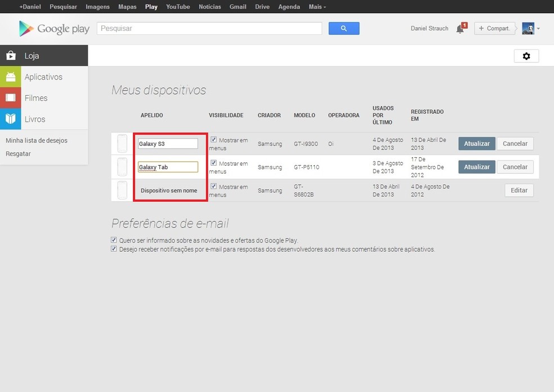Open Agenda from the top bar
This screenshot has width=554, height=392.
click(289, 7)
